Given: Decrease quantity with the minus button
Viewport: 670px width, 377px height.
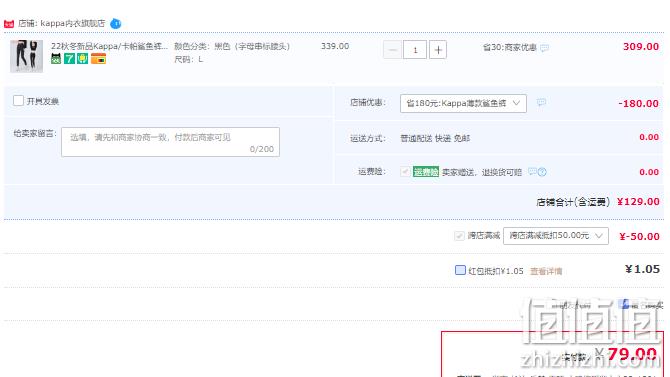Looking at the screenshot, I should pyautogui.click(x=392, y=50).
